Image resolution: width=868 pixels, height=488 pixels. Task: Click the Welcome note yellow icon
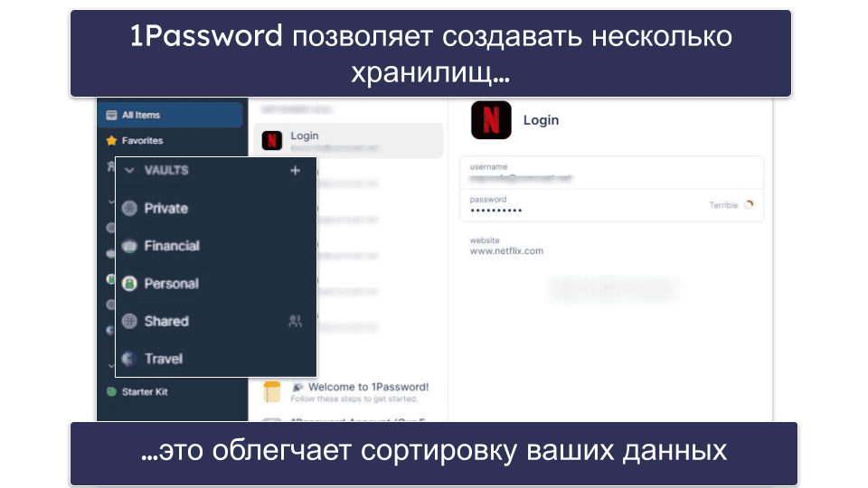(272, 391)
